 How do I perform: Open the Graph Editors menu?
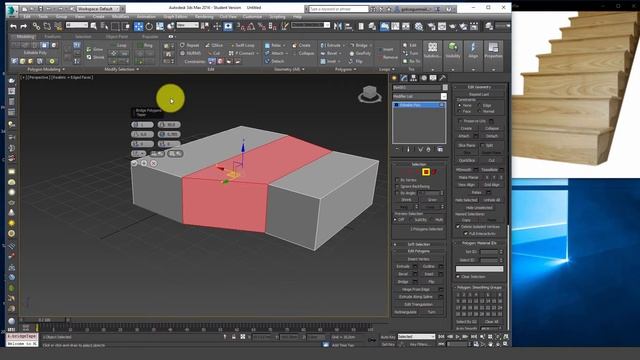pos(176,17)
